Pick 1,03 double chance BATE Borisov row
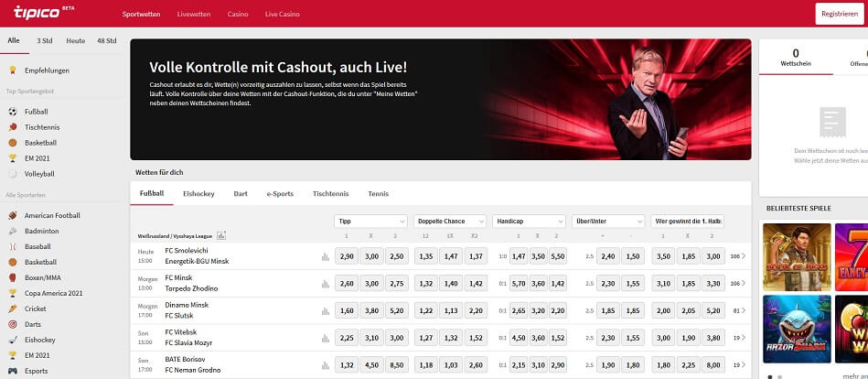 tap(450, 364)
